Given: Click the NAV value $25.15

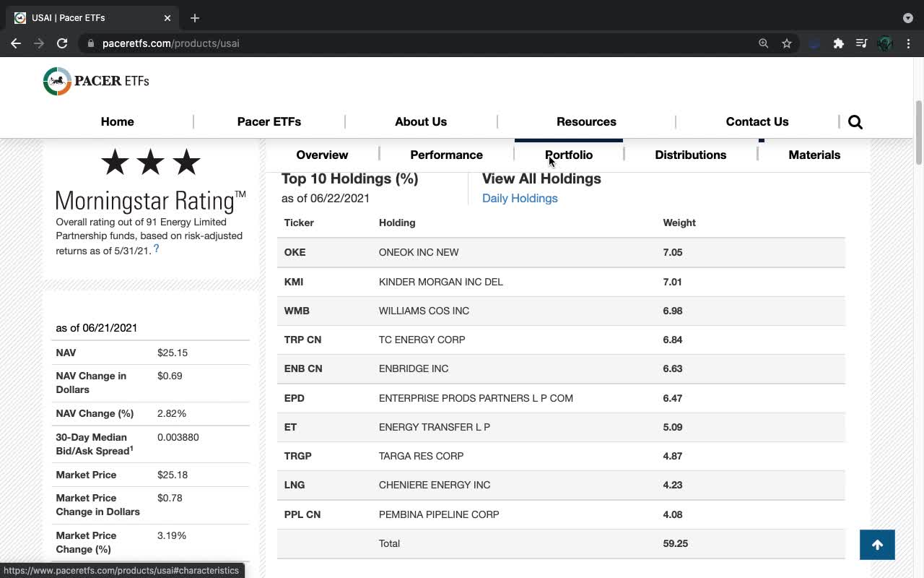Looking at the screenshot, I should pyautogui.click(x=173, y=353).
